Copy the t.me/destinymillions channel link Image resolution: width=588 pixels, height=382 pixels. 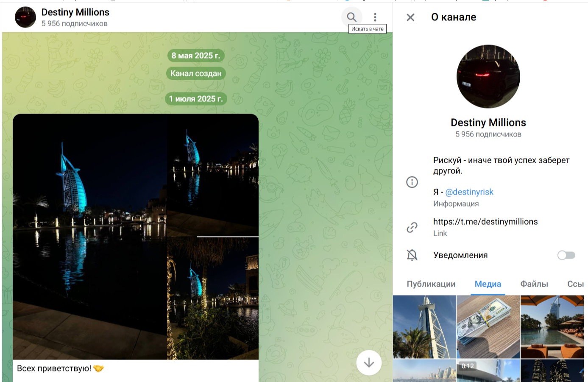click(485, 222)
